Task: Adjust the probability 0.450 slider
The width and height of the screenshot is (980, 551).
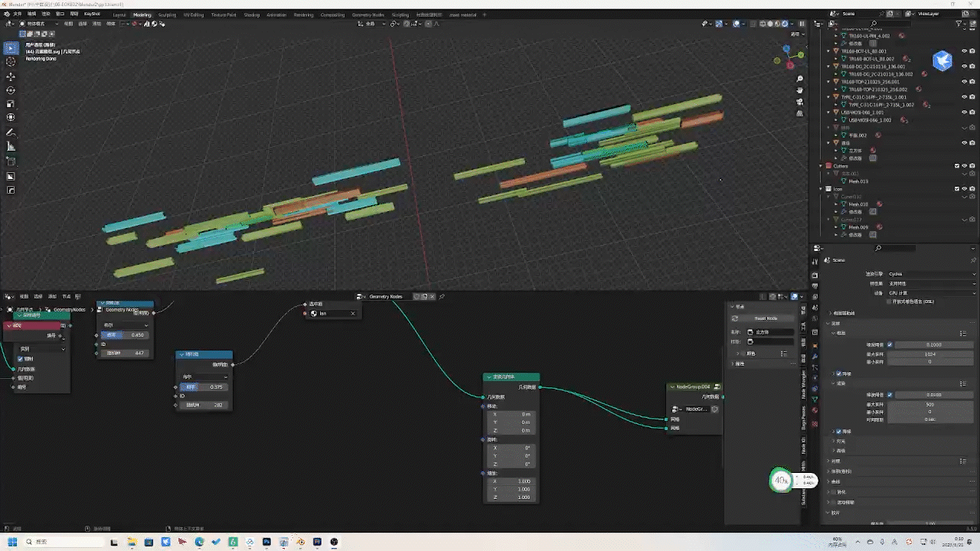Action: click(x=125, y=334)
